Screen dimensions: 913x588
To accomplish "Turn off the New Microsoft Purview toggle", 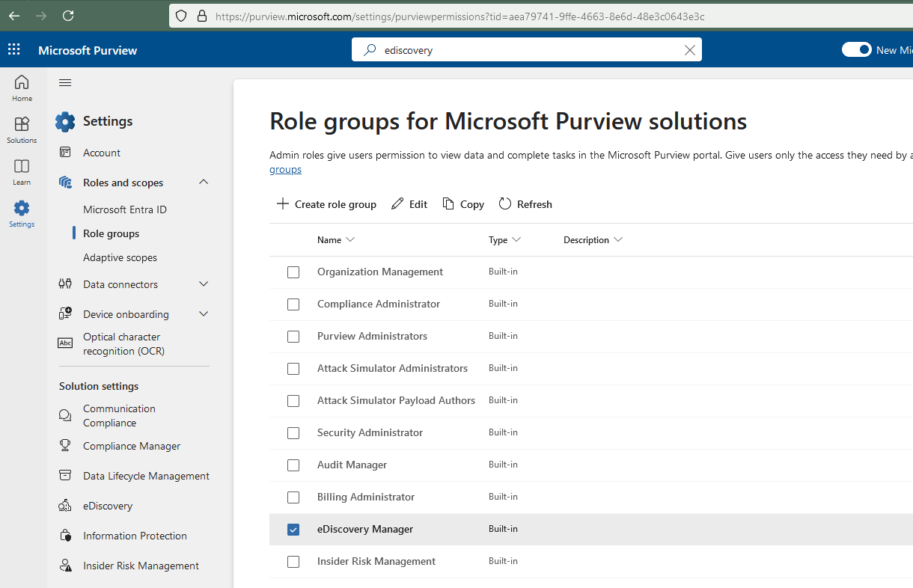I will point(857,50).
